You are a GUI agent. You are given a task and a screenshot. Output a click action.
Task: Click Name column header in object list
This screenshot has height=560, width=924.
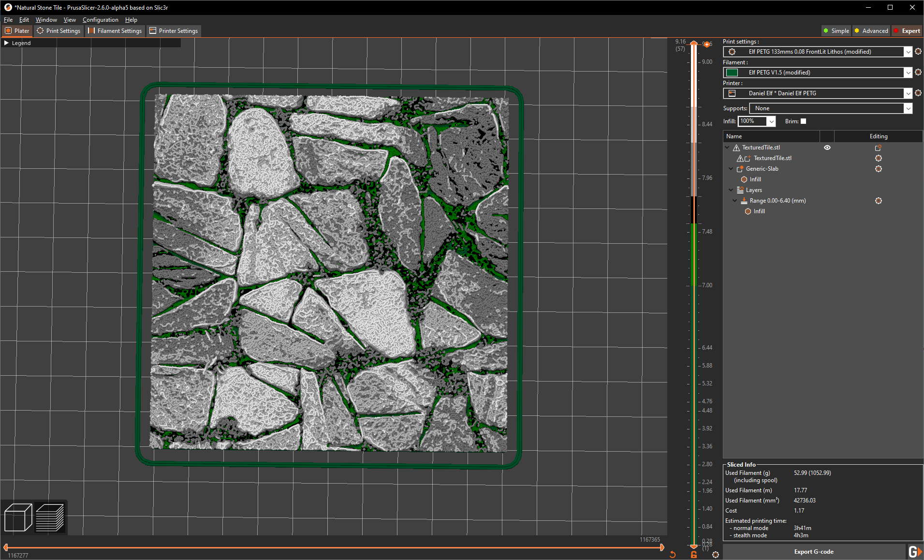771,136
